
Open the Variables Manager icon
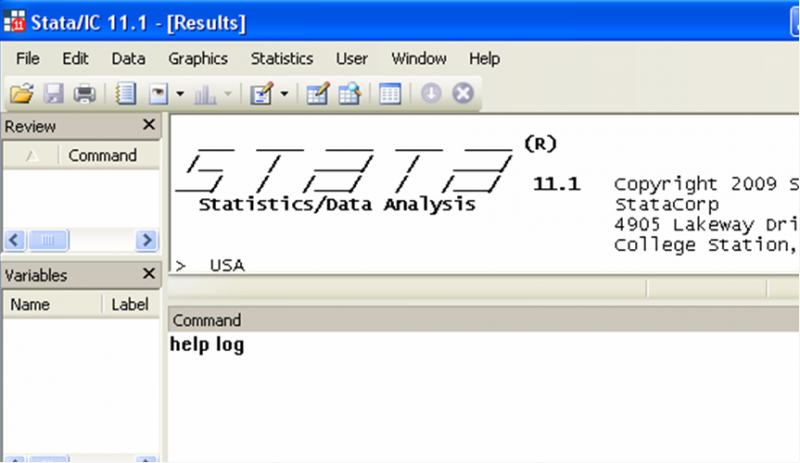389,94
